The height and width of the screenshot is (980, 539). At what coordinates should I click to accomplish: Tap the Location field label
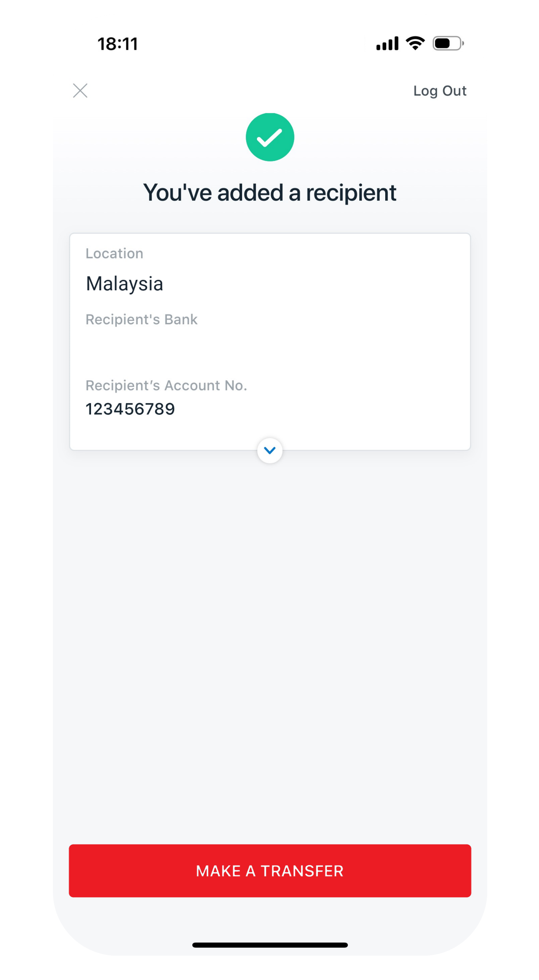[x=115, y=253]
